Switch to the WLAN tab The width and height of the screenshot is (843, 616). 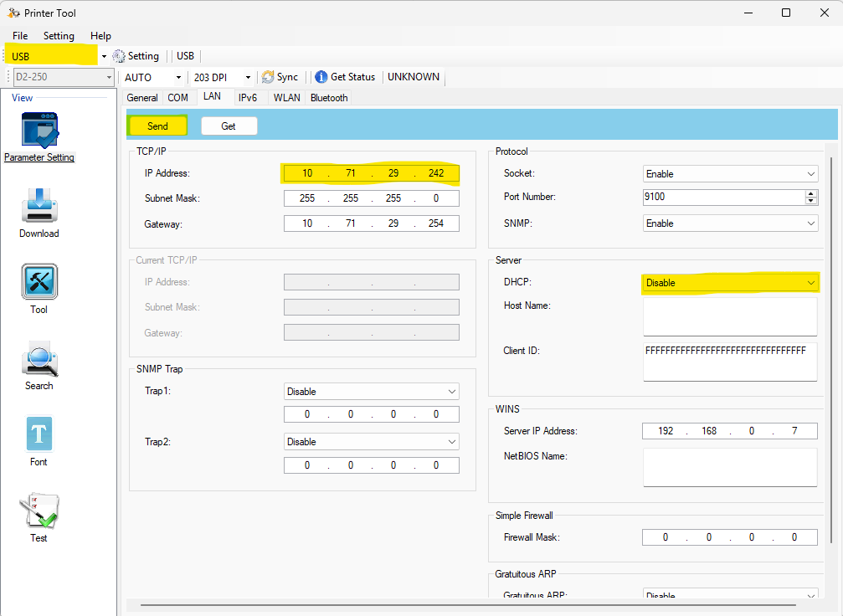pos(286,98)
